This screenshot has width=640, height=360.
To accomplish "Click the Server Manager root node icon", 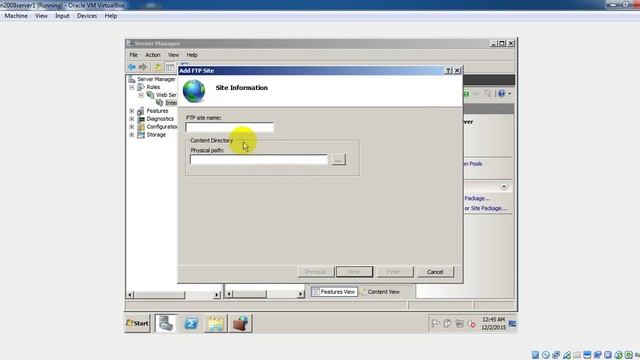I will point(131,79).
